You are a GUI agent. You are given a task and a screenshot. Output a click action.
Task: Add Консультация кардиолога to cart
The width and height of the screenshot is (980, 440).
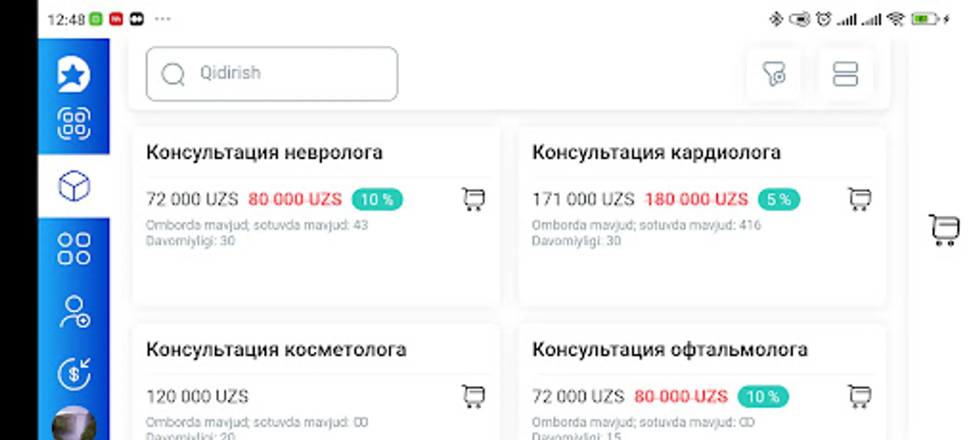[x=859, y=199]
